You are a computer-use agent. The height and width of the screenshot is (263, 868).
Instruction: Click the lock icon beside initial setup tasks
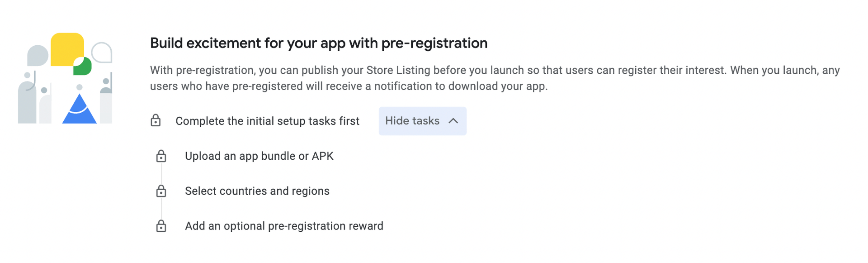(x=156, y=121)
